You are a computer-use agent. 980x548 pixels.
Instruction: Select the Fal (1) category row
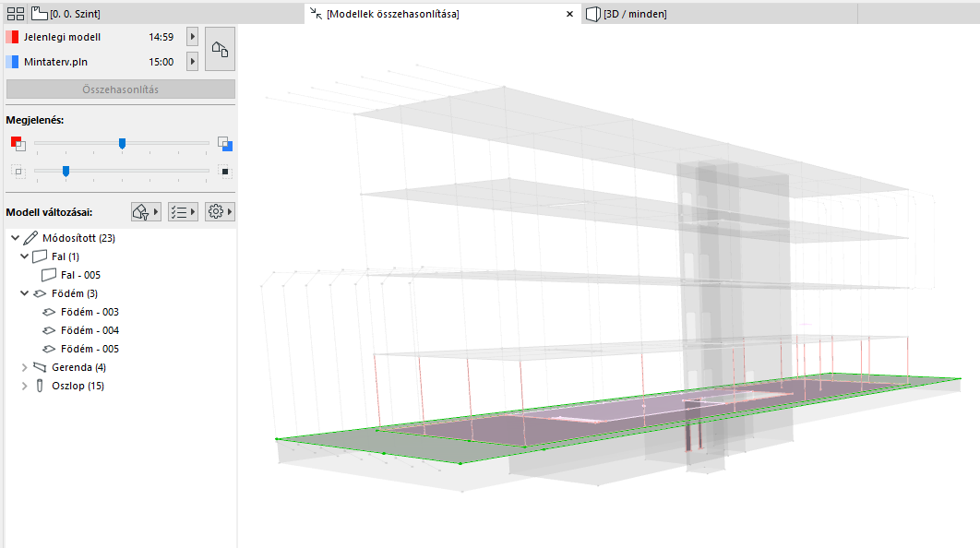[66, 256]
